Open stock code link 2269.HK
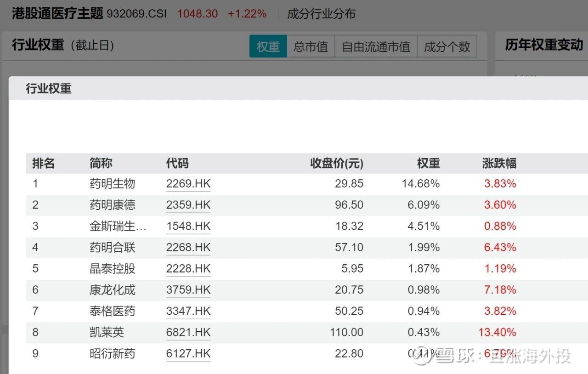Viewport: 588px width, 374px height. tap(188, 184)
